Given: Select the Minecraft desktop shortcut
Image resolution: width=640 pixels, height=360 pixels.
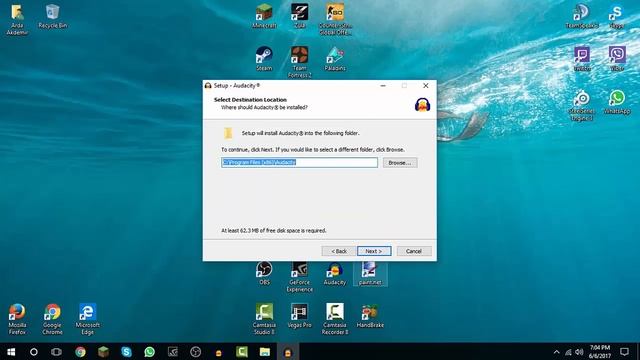Looking at the screenshot, I should [x=264, y=16].
